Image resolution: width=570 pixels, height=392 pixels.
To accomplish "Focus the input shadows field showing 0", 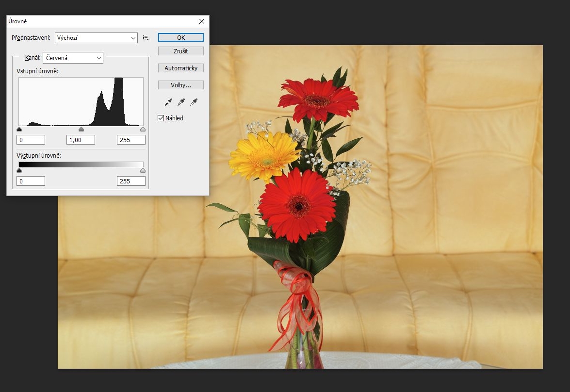I will [x=31, y=140].
